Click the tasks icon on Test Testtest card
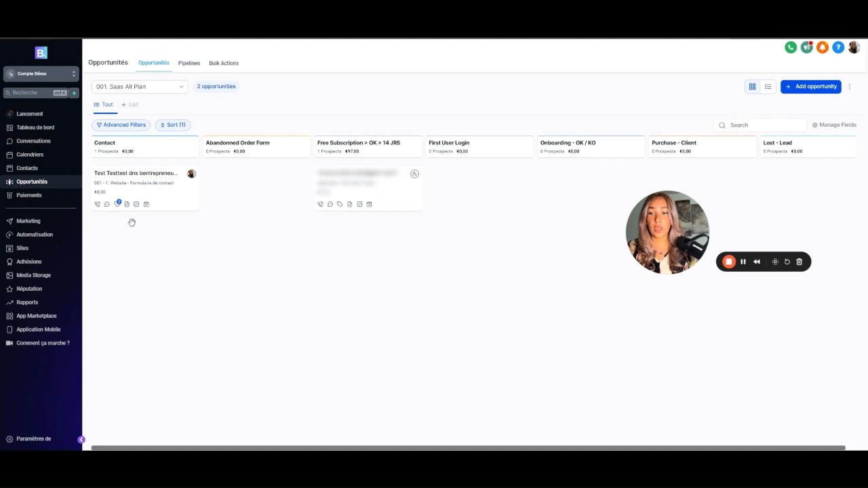Image resolution: width=868 pixels, height=488 pixels. 136,204
